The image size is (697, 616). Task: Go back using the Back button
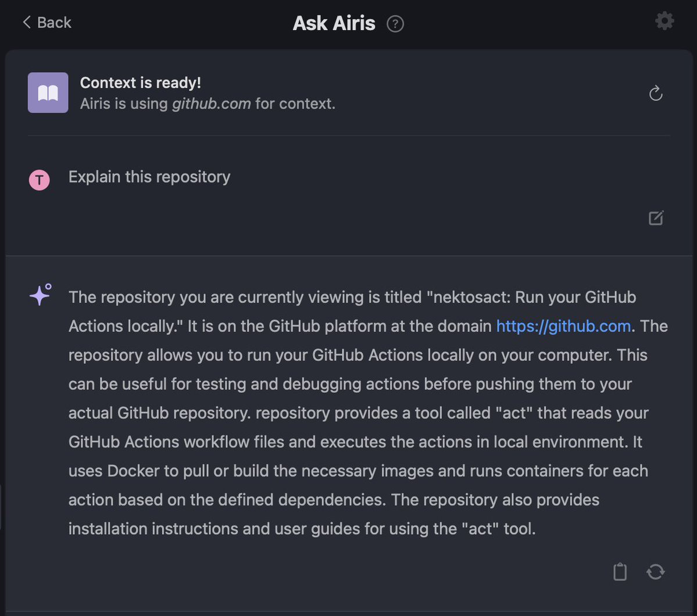tap(47, 22)
